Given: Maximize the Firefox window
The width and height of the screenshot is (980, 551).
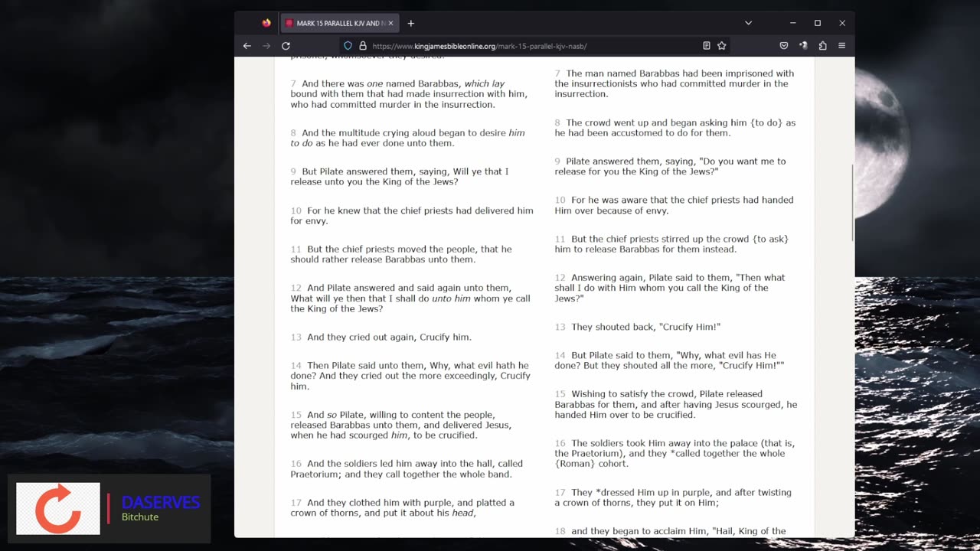Looking at the screenshot, I should pos(817,23).
